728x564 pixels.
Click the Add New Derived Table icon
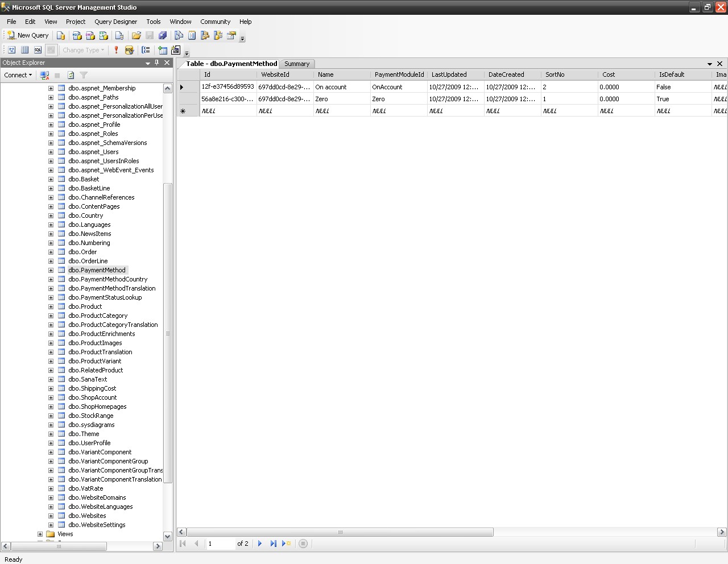click(x=176, y=50)
